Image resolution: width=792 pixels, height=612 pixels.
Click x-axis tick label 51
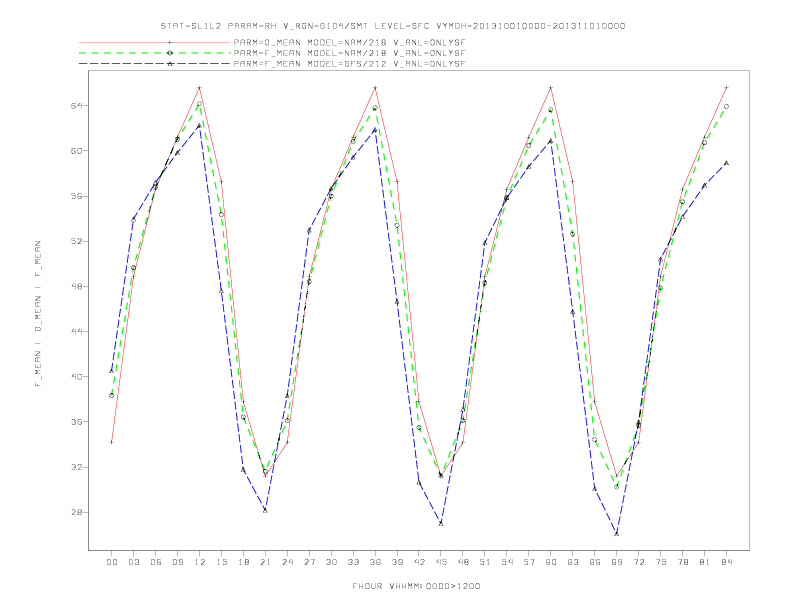485,562
